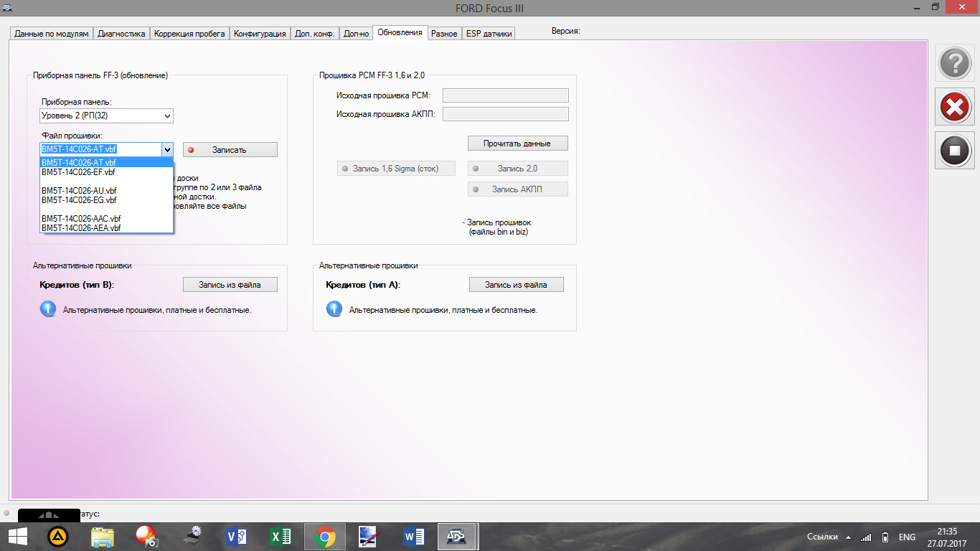Switch to Google Chrome in the taskbar
Image resolution: width=980 pixels, height=551 pixels.
(x=325, y=537)
